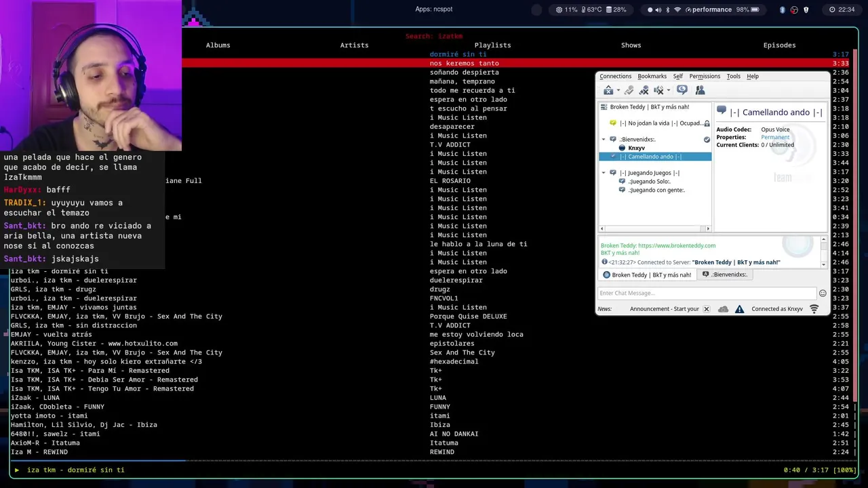Select user Knxyv in channel tree
Screen dimensions: 868x488
point(636,148)
